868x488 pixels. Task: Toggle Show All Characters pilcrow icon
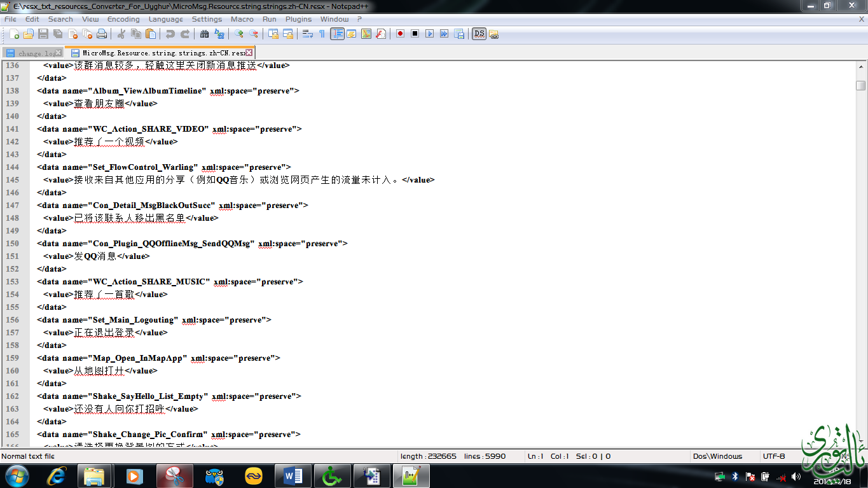[x=322, y=34]
